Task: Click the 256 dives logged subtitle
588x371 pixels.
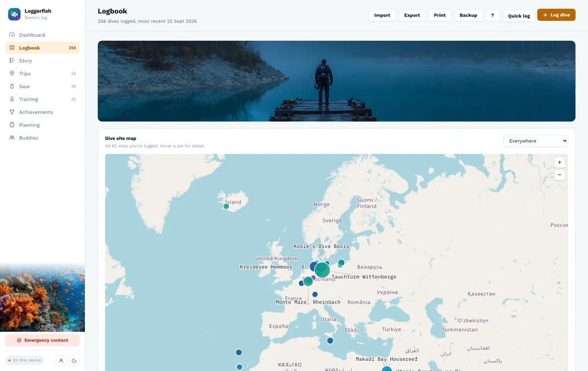Action: pyautogui.click(x=147, y=21)
